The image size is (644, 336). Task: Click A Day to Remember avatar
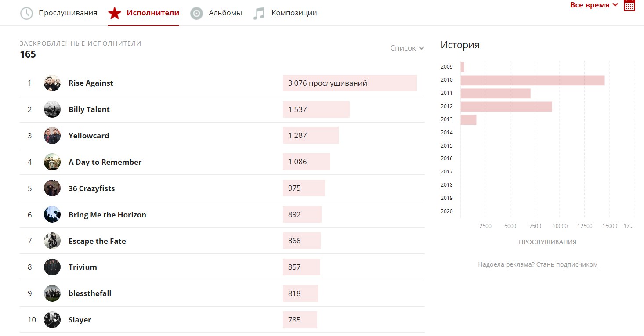point(52,162)
